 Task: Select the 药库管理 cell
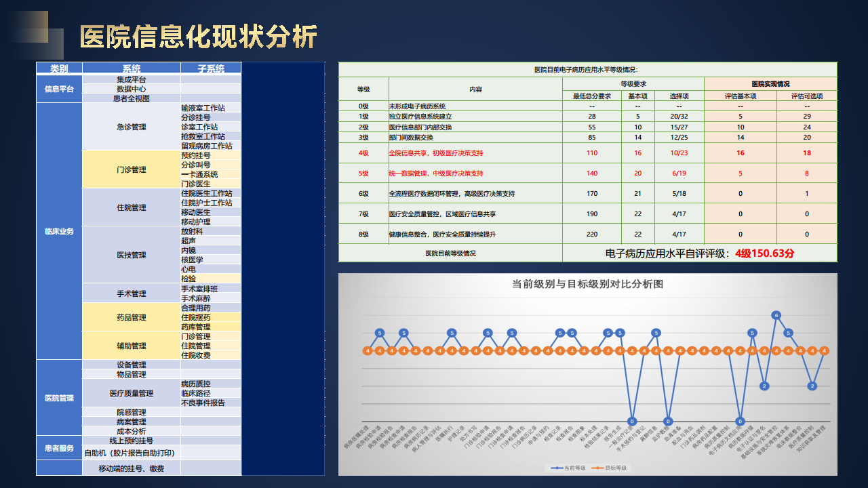click(211, 327)
